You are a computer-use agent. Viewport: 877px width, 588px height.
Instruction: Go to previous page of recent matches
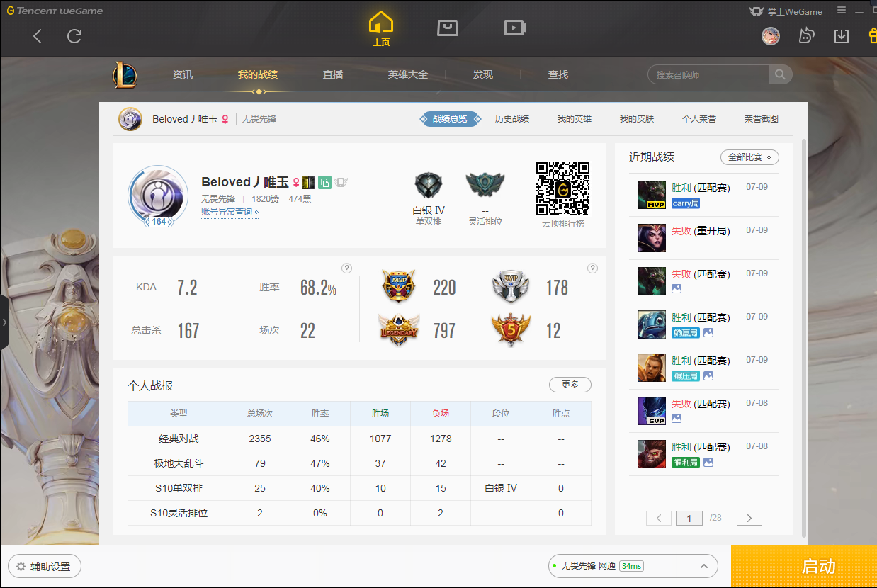pos(659,518)
